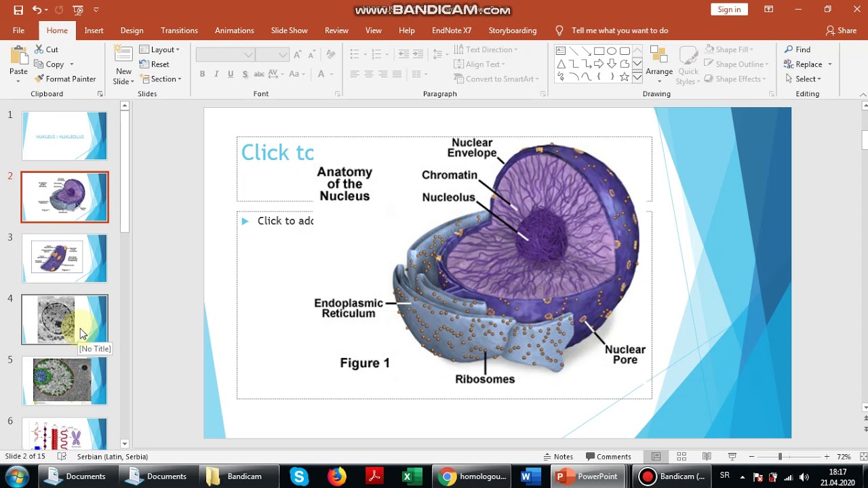Undo the last action in the quick access toolbar
Image resolution: width=868 pixels, height=488 pixels.
coord(37,10)
